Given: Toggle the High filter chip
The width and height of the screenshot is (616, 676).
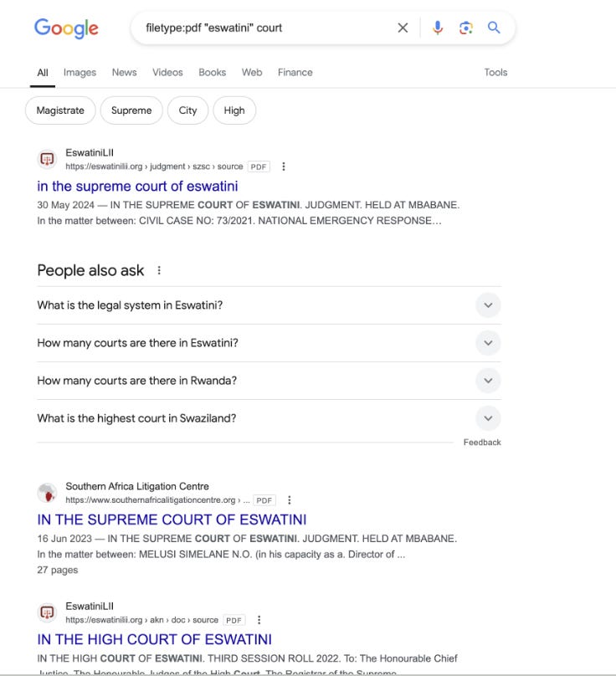Looking at the screenshot, I should coord(234,110).
